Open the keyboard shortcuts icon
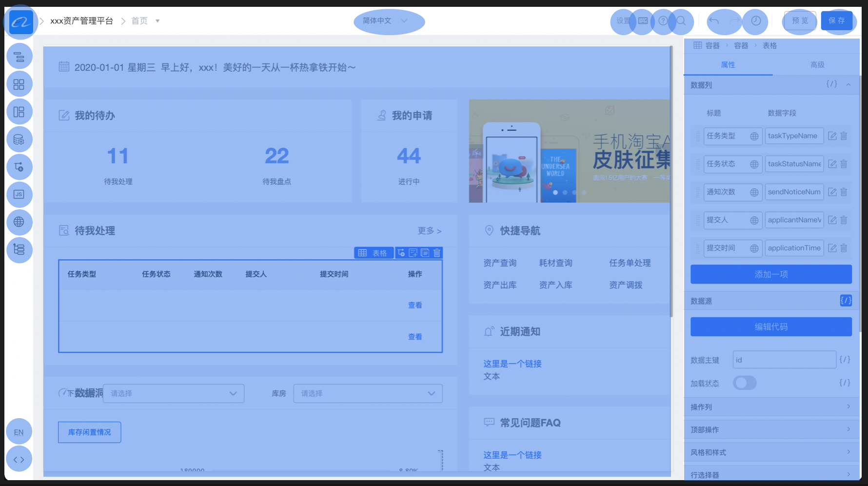The height and width of the screenshot is (486, 868). click(x=643, y=21)
